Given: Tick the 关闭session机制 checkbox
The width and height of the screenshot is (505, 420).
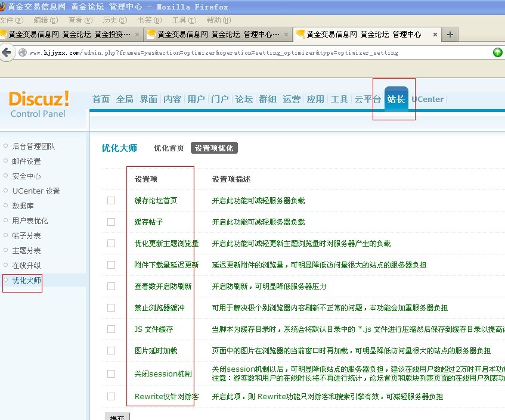Looking at the screenshot, I should [x=111, y=374].
